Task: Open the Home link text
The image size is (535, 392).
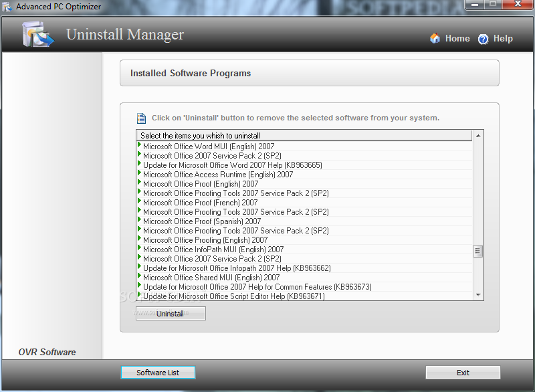Action: (457, 39)
